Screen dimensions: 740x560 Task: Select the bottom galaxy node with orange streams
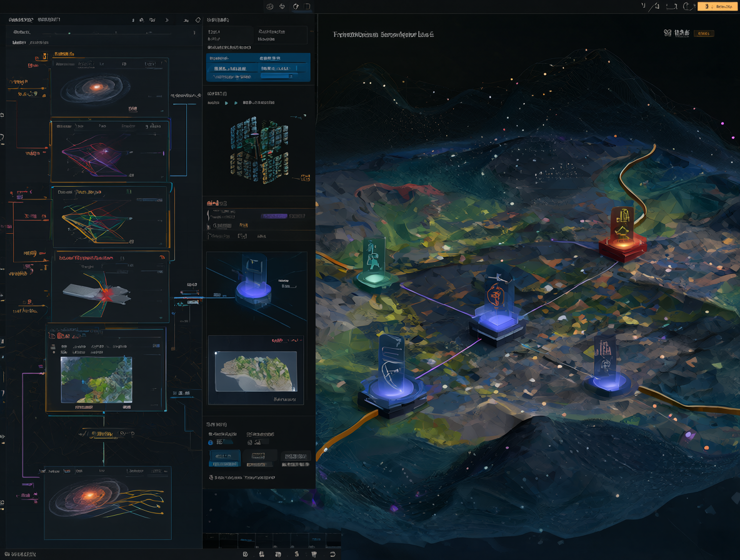tap(107, 503)
